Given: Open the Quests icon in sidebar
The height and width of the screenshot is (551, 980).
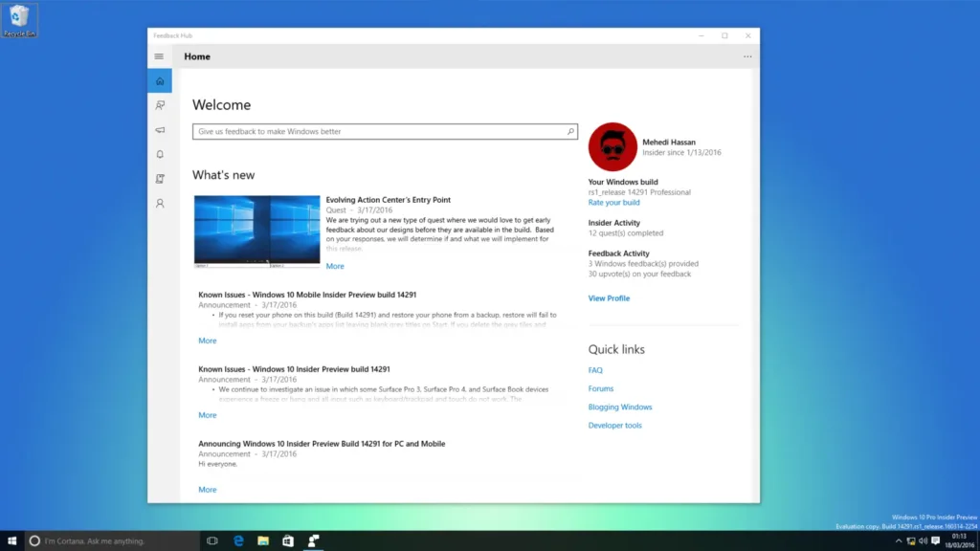Looking at the screenshot, I should tap(160, 179).
